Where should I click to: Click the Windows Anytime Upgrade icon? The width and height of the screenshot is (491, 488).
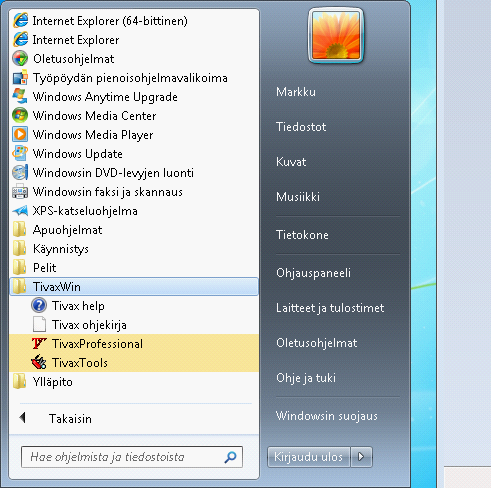click(20, 97)
